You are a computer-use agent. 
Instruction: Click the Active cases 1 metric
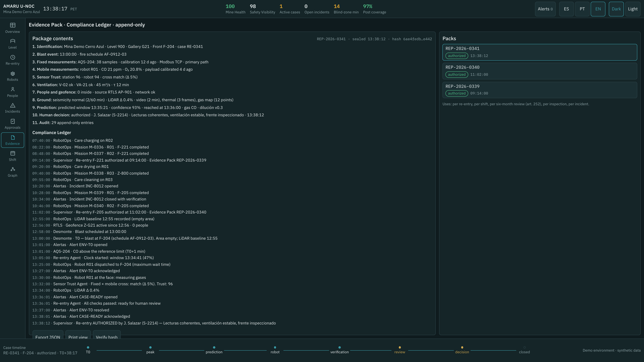pos(290,9)
